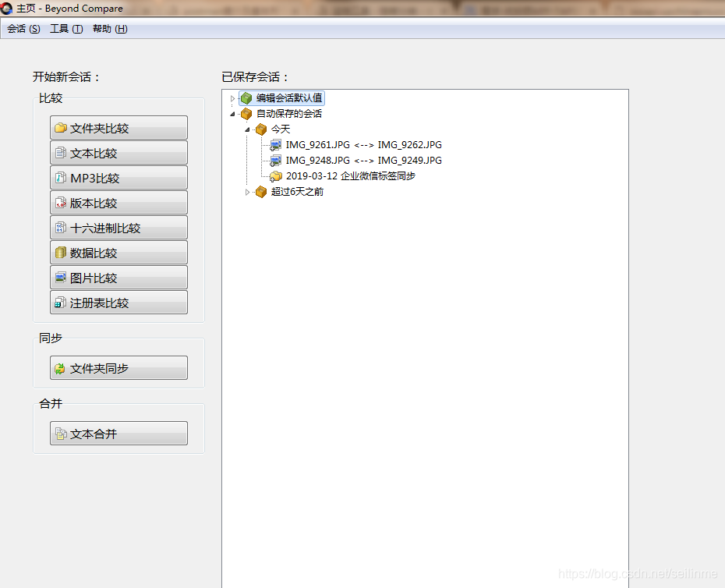Select the 今天 tree item
Screen dimensions: 725x588
click(x=281, y=129)
